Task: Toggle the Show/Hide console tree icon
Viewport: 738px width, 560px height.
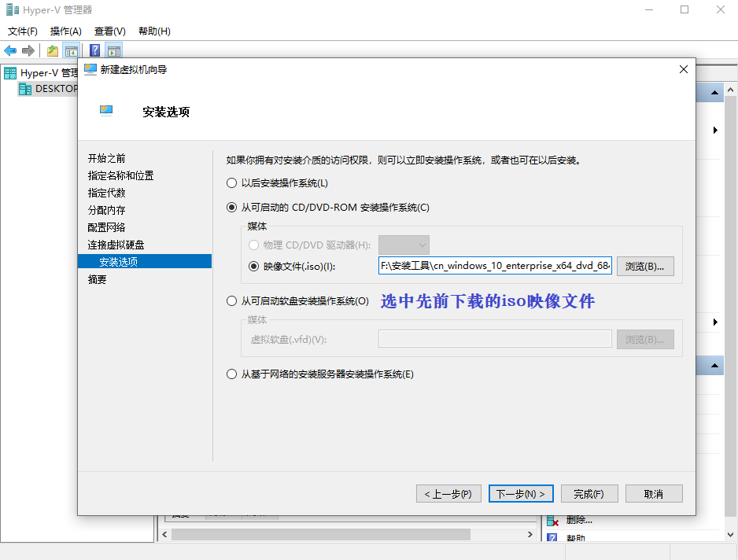Action: pyautogui.click(x=72, y=50)
